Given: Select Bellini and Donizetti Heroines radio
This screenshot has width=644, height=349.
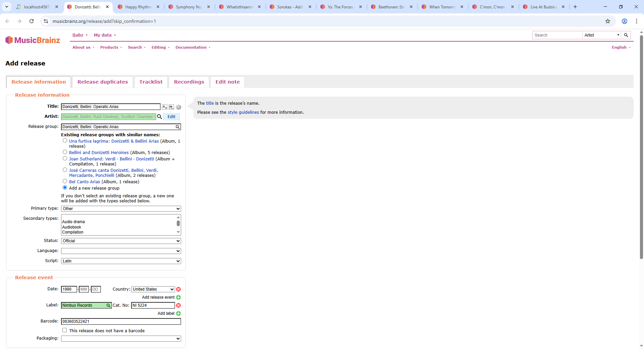Looking at the screenshot, I should 65,152.
